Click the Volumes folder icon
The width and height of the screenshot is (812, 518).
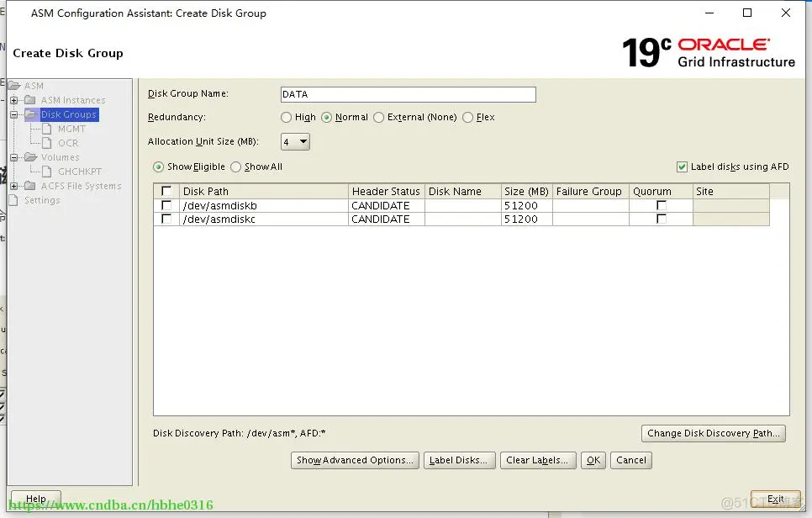click(x=30, y=157)
